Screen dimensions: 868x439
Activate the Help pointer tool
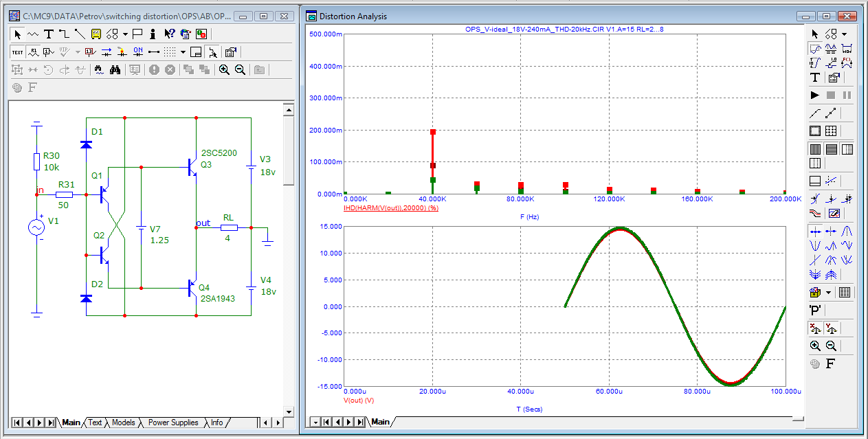tap(169, 34)
